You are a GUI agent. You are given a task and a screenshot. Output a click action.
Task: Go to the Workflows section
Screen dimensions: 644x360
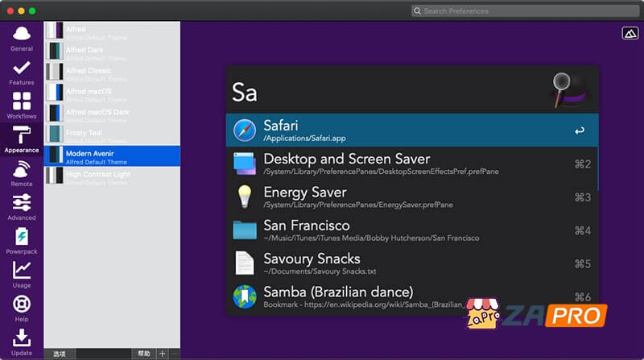click(x=22, y=105)
